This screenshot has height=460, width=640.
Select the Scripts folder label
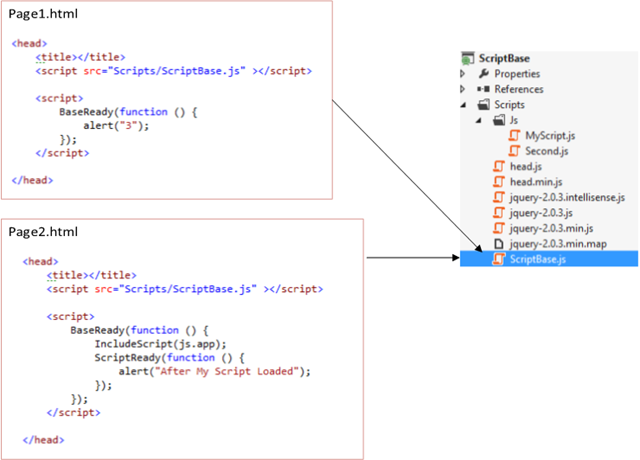(509, 105)
